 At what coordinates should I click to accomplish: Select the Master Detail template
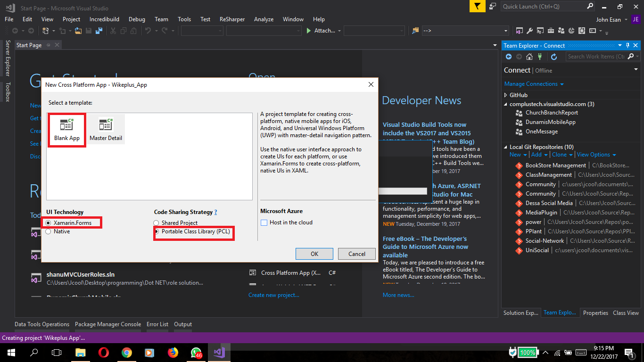coord(106,130)
